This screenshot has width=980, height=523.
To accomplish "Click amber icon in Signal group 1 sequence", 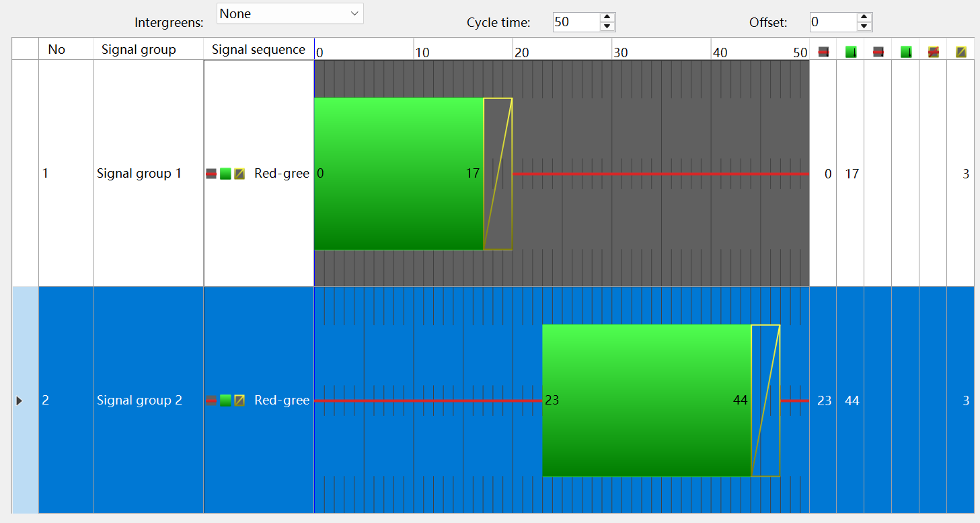I will click(239, 174).
